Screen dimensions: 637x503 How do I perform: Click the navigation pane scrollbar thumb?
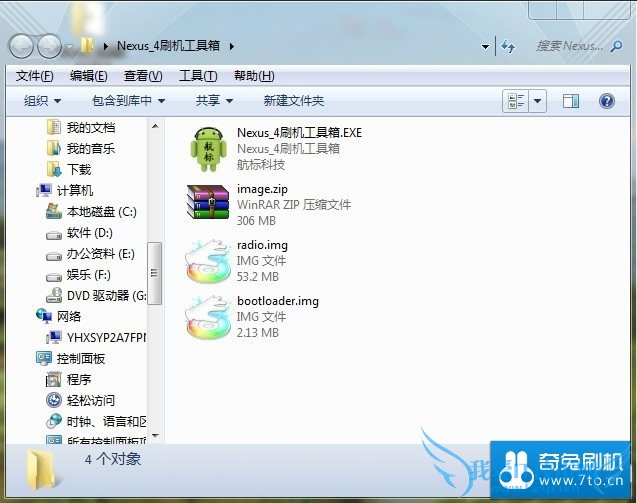tap(154, 273)
